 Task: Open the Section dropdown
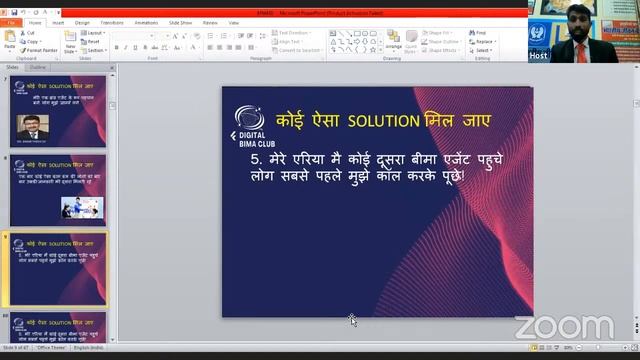click(x=94, y=50)
